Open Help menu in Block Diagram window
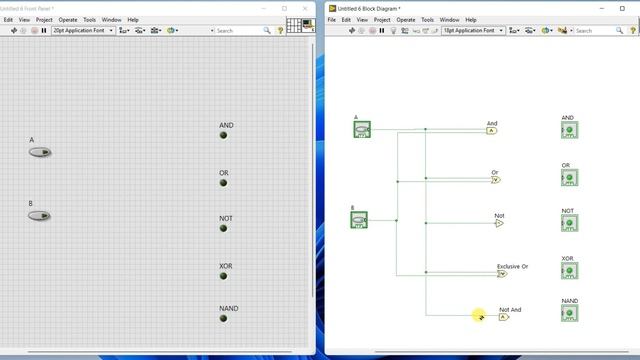The width and height of the screenshot is (640, 360). [471, 20]
